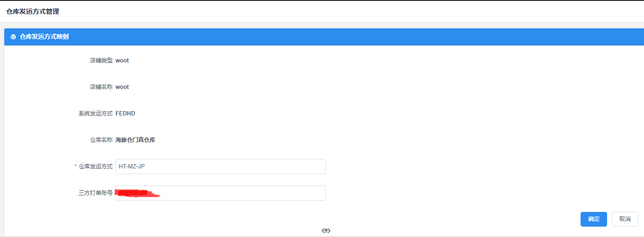Click the 仓库名称 label
The width and height of the screenshot is (644, 237).
tap(101, 140)
